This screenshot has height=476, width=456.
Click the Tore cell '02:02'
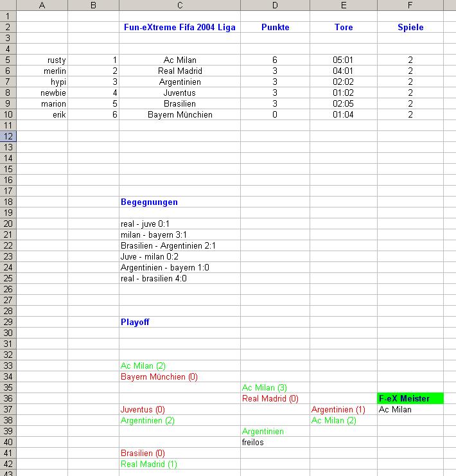pos(344,82)
